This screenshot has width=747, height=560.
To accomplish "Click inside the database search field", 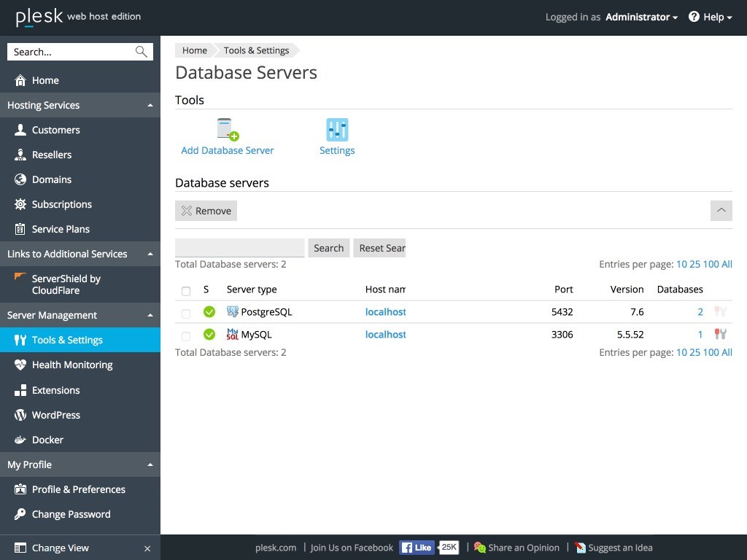I will (239, 248).
